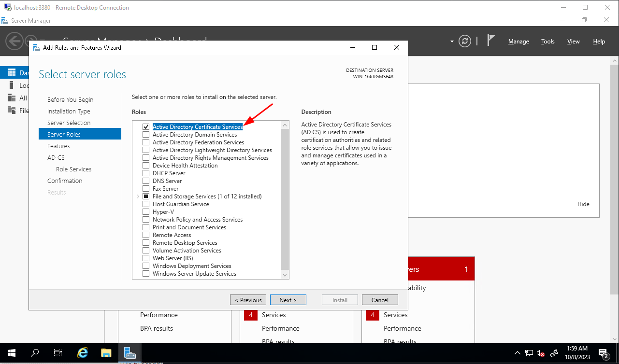619x364 pixels.
Task: Show hidden system tray icons chevron
Action: [x=518, y=353]
